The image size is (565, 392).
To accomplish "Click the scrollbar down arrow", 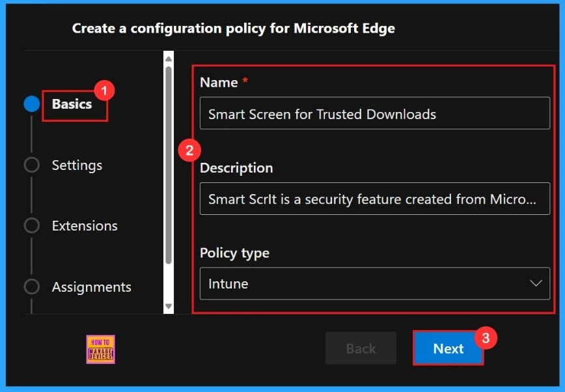I will pyautogui.click(x=169, y=306).
